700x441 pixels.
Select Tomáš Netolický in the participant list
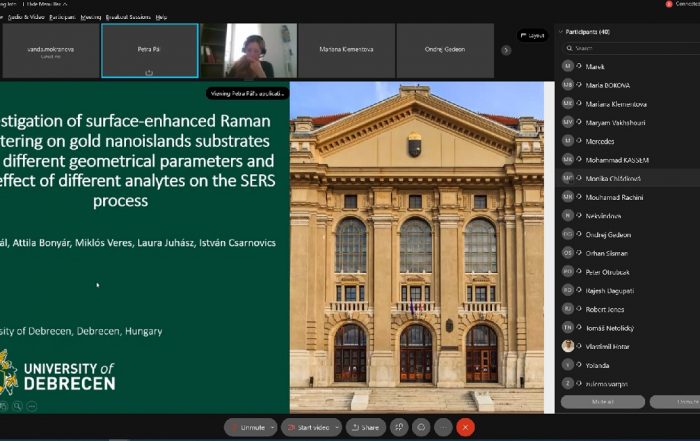tap(627, 328)
